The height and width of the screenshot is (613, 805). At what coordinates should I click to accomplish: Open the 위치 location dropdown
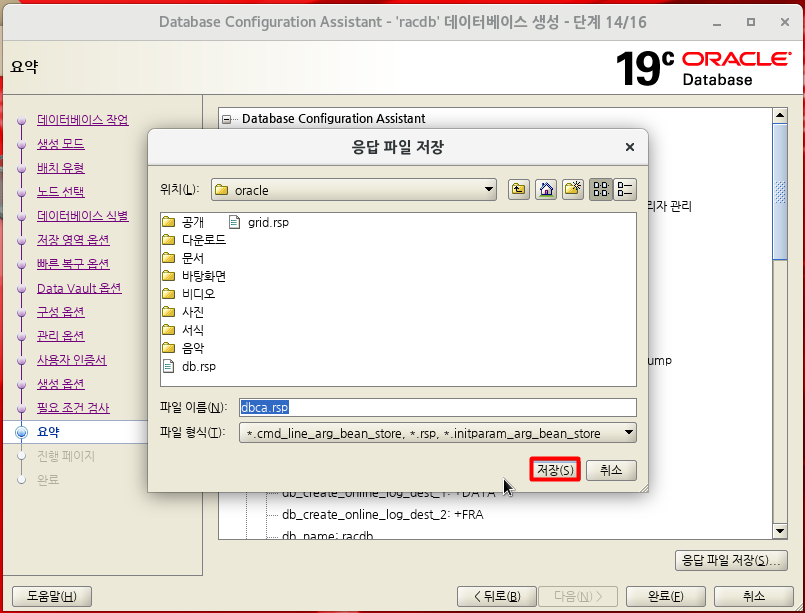[354, 190]
